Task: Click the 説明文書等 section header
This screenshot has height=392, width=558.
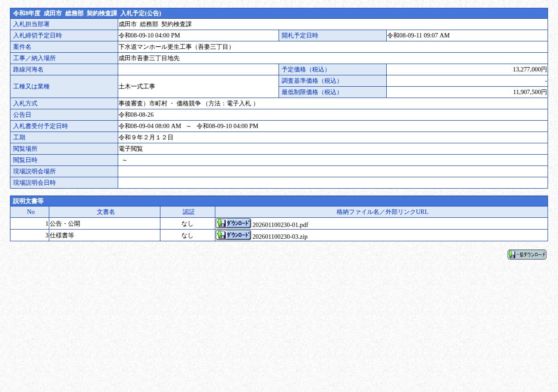Action: click(279, 201)
